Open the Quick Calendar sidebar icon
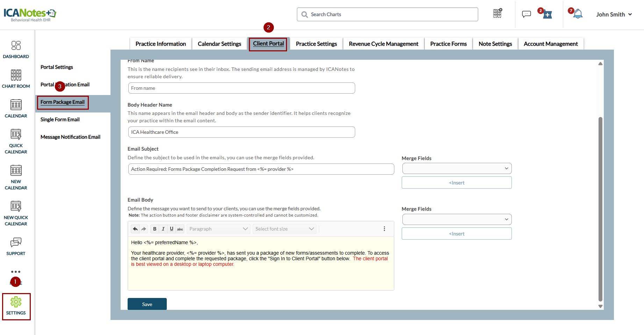Viewport: 644px width, 335px height. coord(16,141)
